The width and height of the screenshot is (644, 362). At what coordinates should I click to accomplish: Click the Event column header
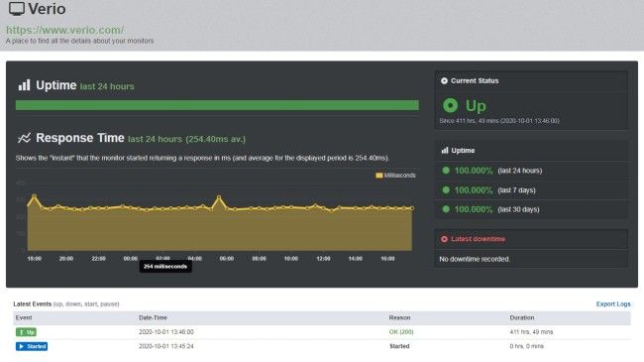[24, 318]
